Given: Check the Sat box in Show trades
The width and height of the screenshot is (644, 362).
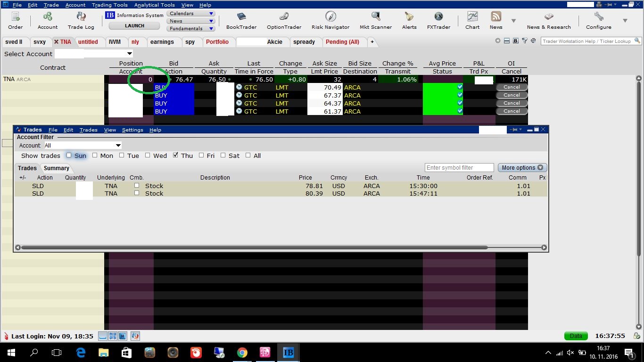Looking at the screenshot, I should (223, 155).
